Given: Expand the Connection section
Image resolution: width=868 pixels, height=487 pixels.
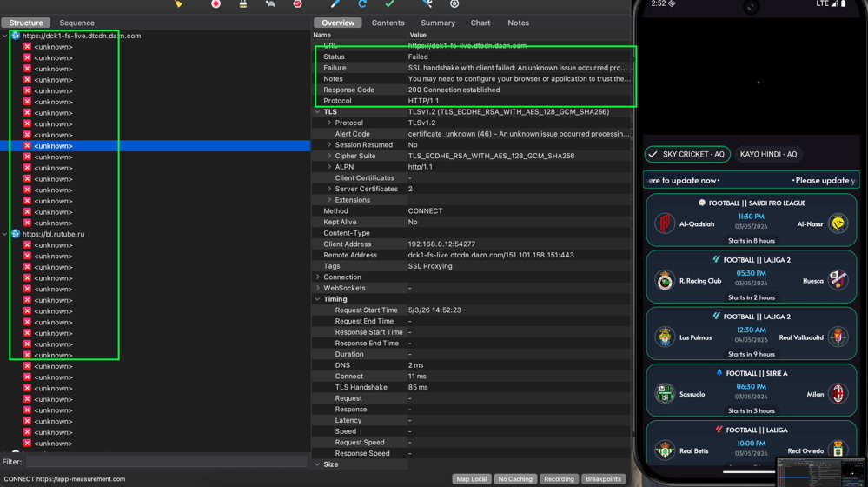Looking at the screenshot, I should click(318, 277).
